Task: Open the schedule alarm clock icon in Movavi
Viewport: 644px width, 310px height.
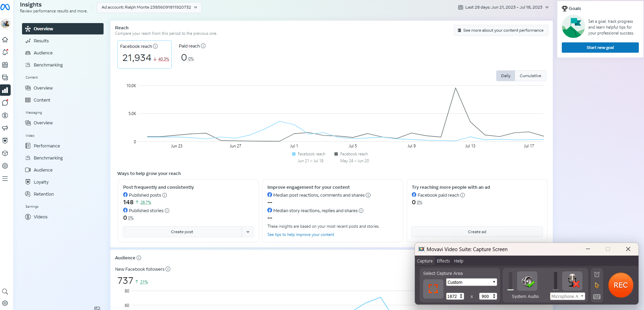Action: [x=597, y=275]
